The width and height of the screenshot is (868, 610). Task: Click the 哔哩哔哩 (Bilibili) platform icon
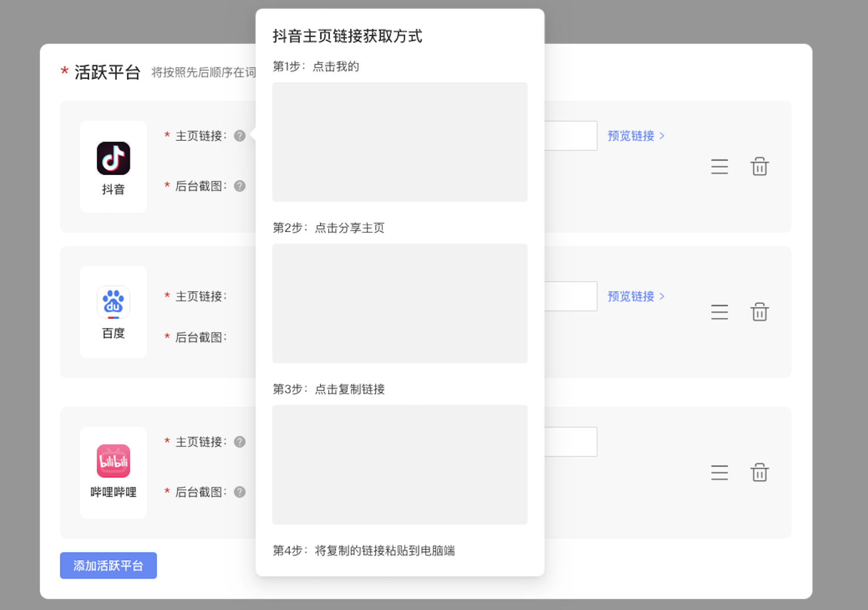(x=113, y=461)
